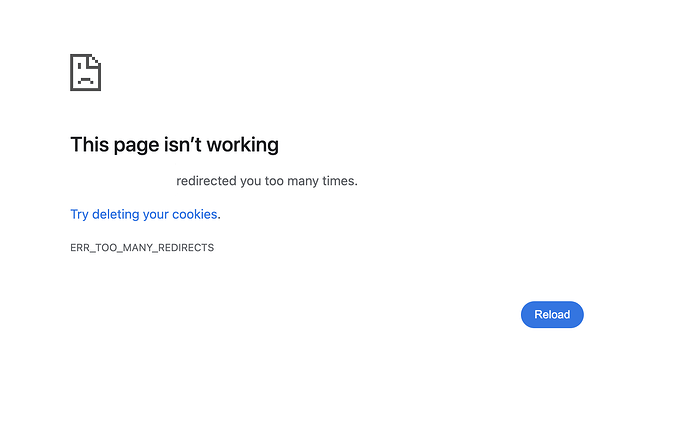Click the pixelated frowning page icon

(x=86, y=72)
